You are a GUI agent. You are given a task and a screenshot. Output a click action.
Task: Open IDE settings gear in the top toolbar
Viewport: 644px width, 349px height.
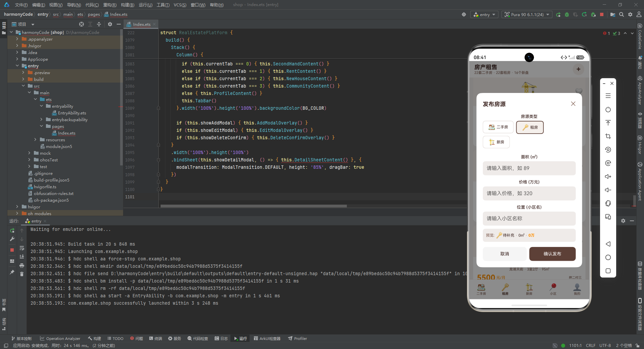tap(630, 15)
